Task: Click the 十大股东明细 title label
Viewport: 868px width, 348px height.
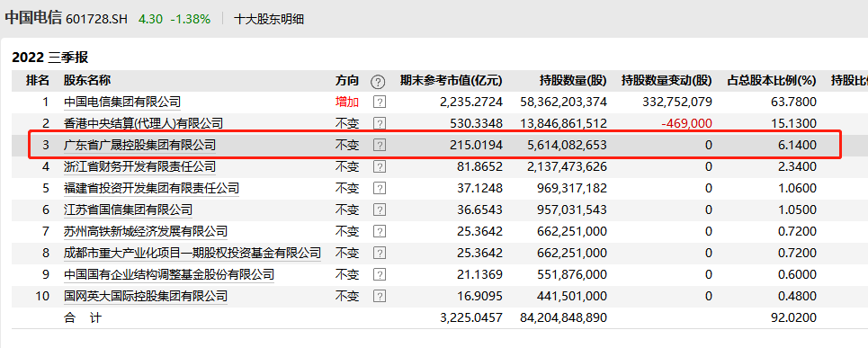Action: point(269,20)
